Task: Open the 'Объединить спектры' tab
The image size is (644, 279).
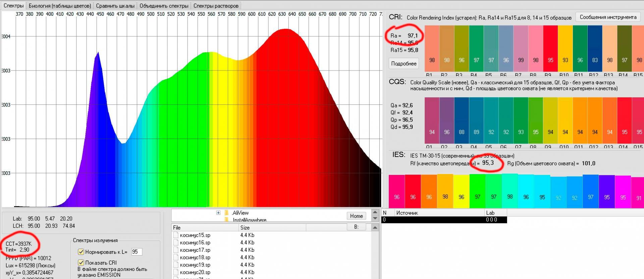Action: (164, 6)
